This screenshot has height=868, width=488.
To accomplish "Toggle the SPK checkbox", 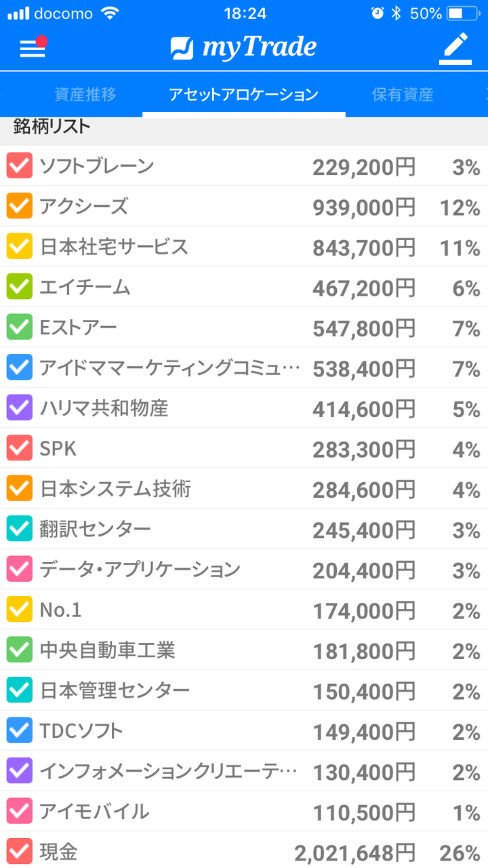I will [19, 448].
